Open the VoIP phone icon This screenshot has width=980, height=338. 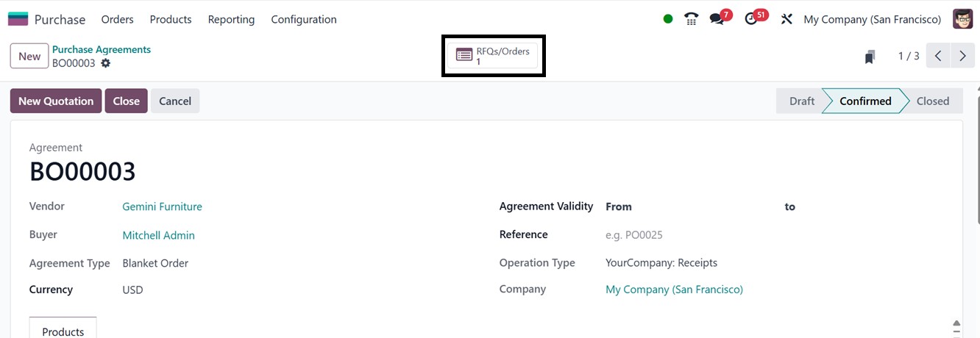pyautogui.click(x=691, y=19)
